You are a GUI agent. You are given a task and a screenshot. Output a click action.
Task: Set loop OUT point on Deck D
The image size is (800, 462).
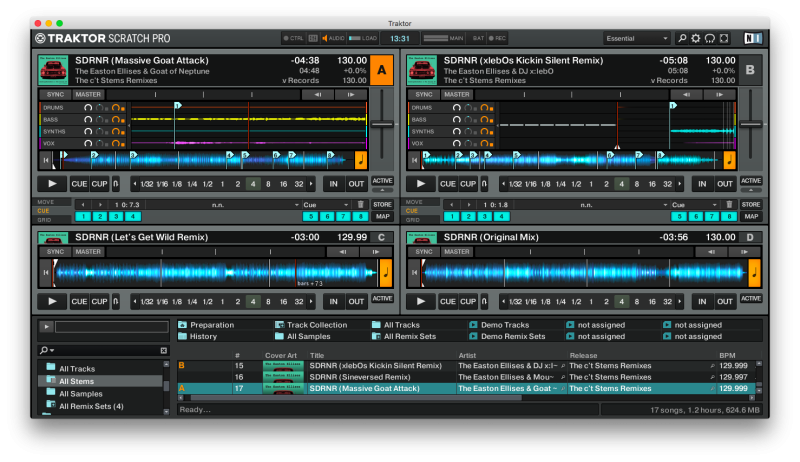click(x=724, y=301)
